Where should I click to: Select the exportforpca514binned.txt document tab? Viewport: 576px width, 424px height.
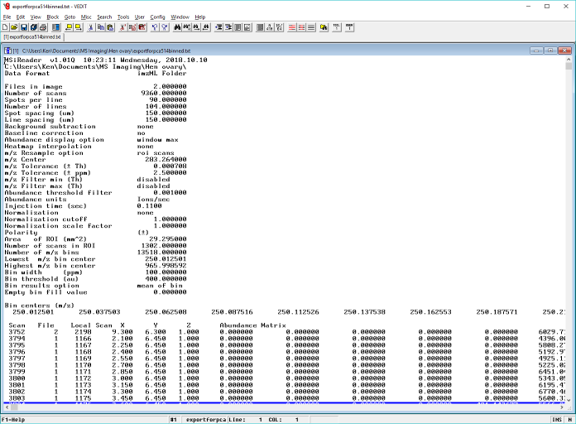click(x=33, y=37)
